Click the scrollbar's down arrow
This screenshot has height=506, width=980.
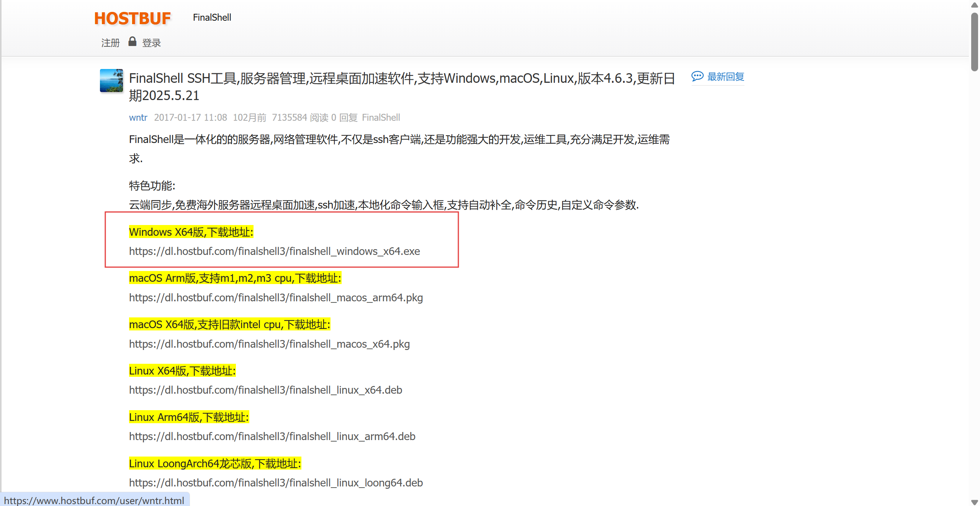point(975,502)
